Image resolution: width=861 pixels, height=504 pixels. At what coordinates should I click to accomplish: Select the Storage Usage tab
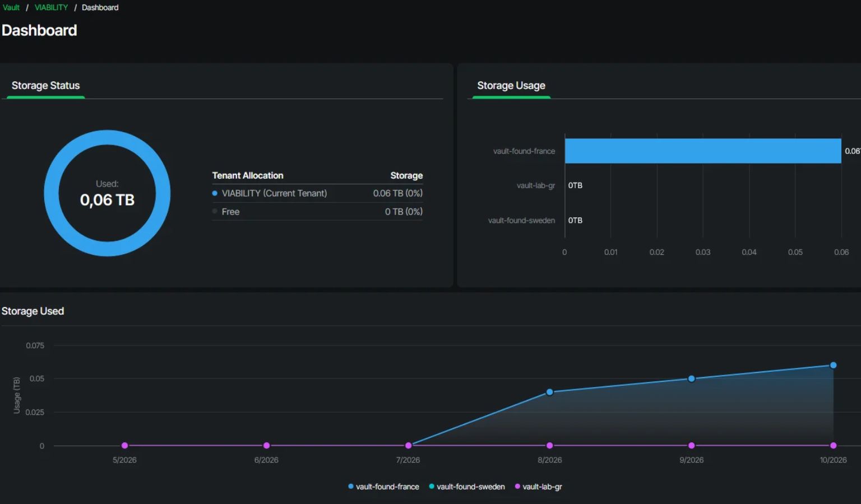pyautogui.click(x=511, y=86)
